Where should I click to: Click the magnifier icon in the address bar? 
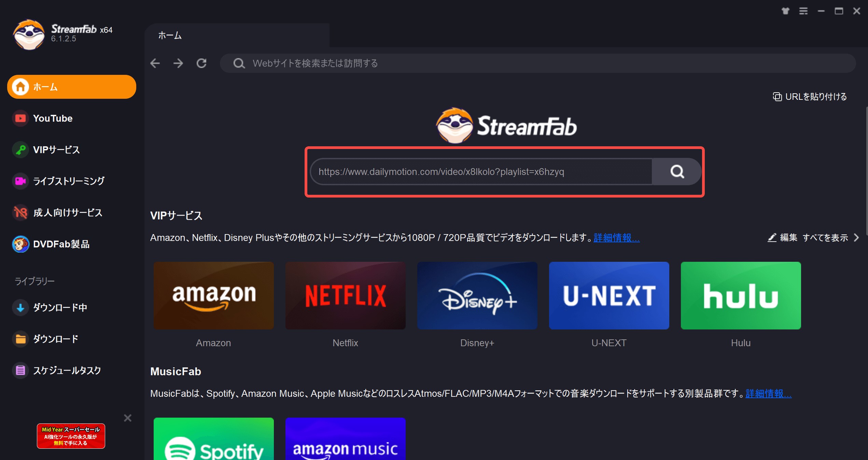[x=239, y=63]
